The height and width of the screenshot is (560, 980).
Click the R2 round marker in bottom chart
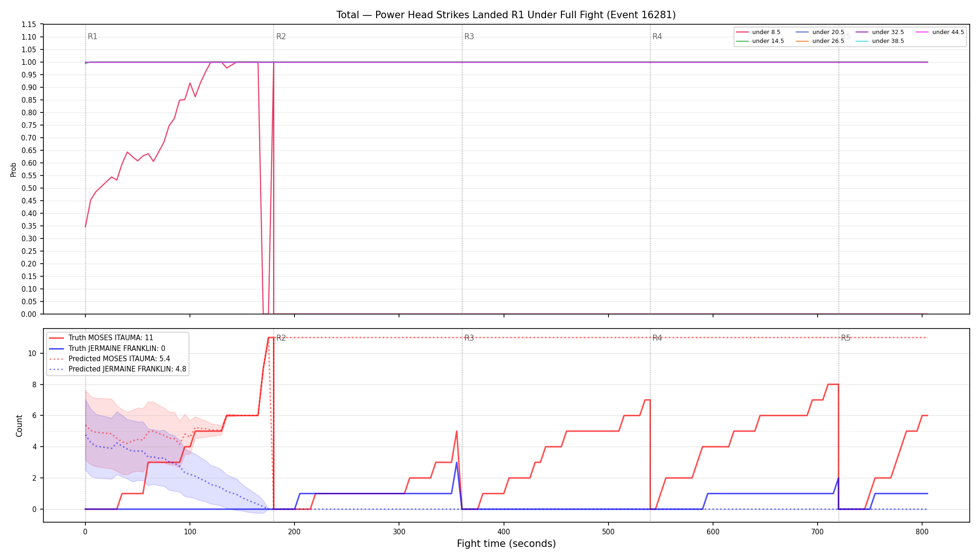coord(281,338)
